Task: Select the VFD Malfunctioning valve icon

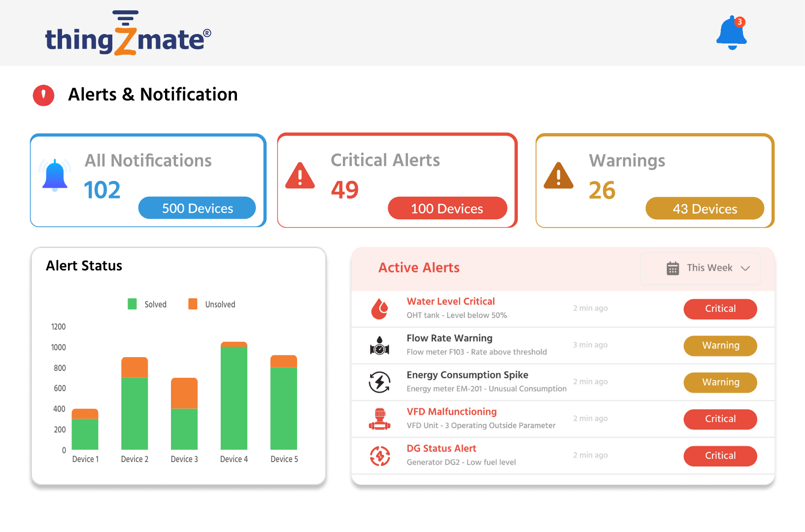Action: click(x=379, y=419)
